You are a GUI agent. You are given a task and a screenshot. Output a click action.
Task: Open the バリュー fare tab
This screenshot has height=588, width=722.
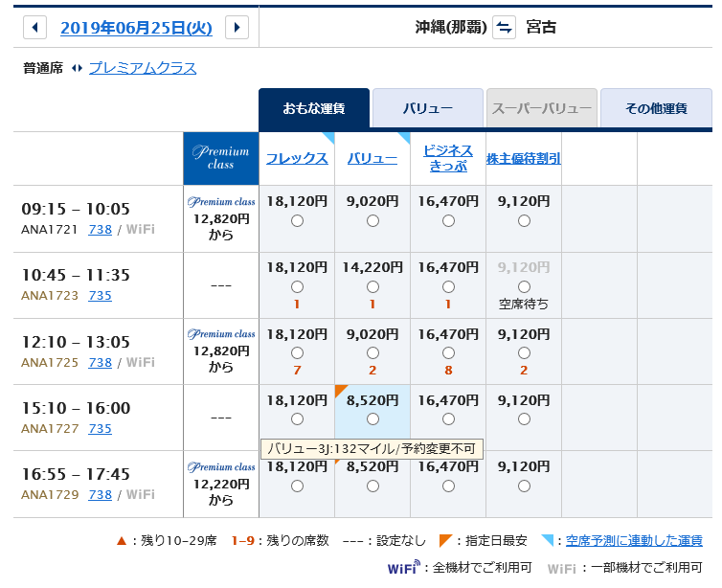tap(428, 108)
